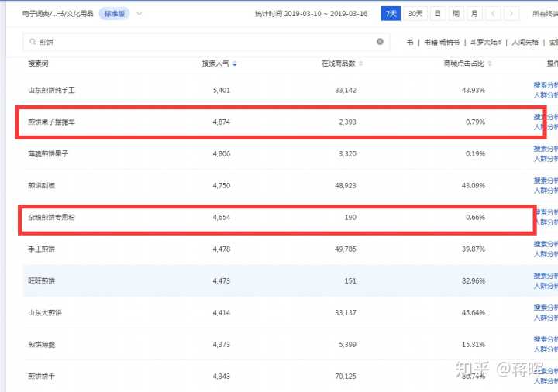
Task: Click the 书 suggested keyword
Action: point(409,42)
